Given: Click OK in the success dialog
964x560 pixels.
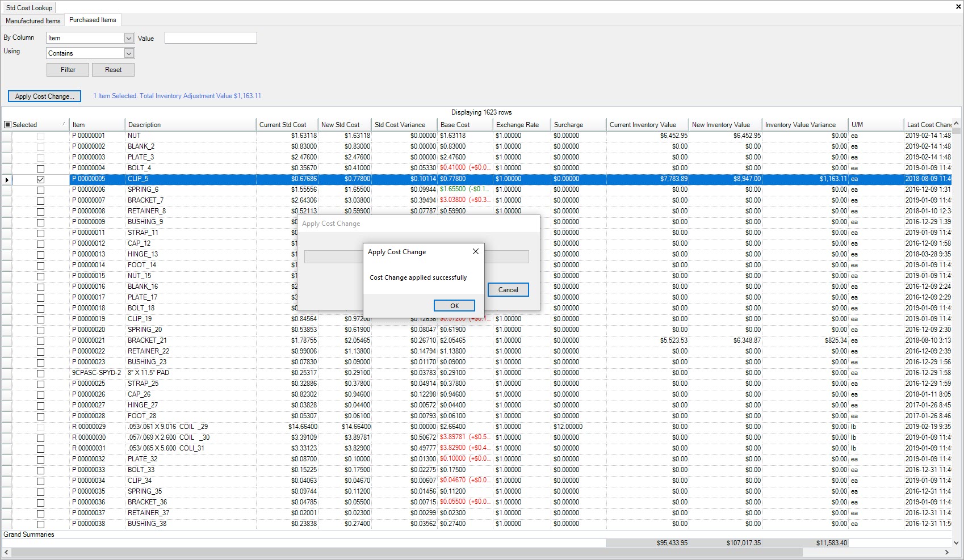Looking at the screenshot, I should click(454, 306).
